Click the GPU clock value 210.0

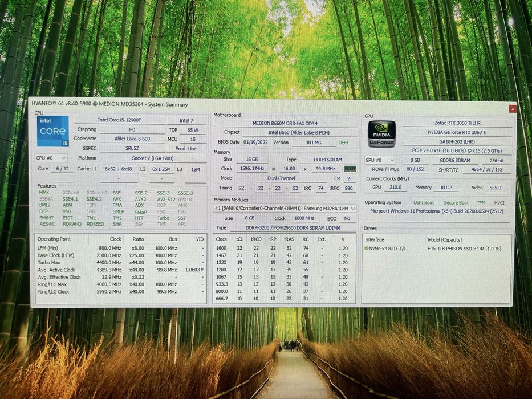point(395,187)
